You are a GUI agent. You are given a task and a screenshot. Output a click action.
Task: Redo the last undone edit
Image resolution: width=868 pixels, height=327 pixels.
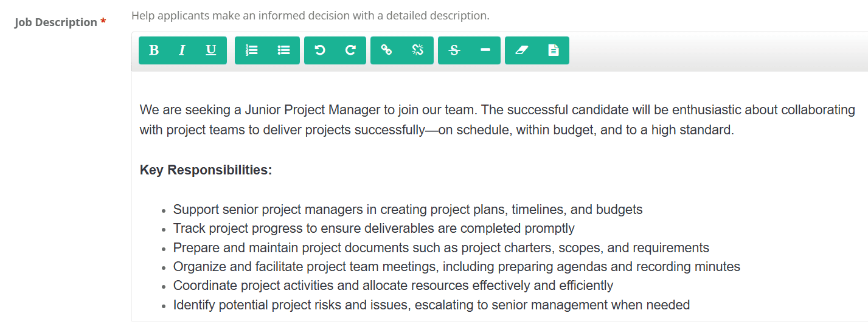(x=350, y=50)
